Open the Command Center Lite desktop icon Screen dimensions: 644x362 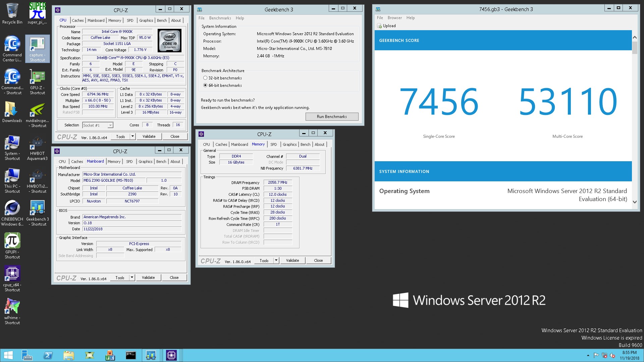12,49
